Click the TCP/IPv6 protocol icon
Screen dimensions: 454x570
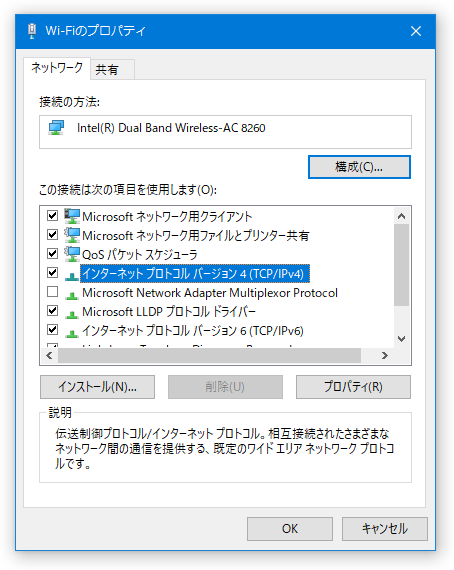72,333
